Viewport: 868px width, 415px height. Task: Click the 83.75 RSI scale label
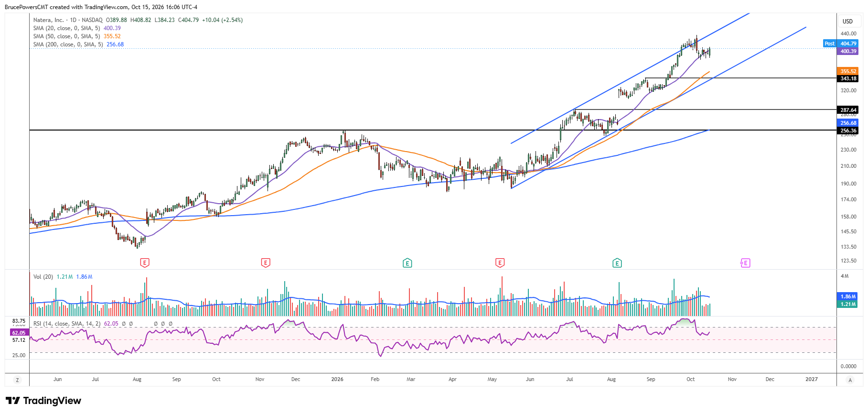coord(19,321)
